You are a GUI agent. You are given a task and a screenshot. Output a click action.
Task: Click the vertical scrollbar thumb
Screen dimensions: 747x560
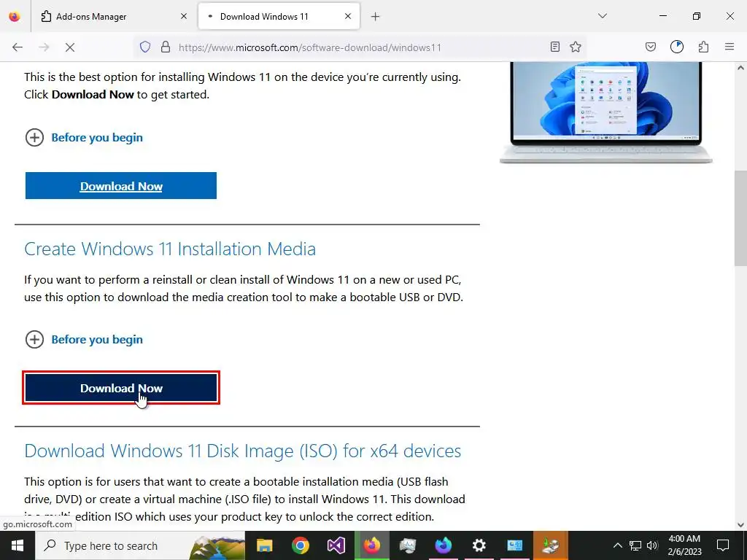(x=741, y=218)
